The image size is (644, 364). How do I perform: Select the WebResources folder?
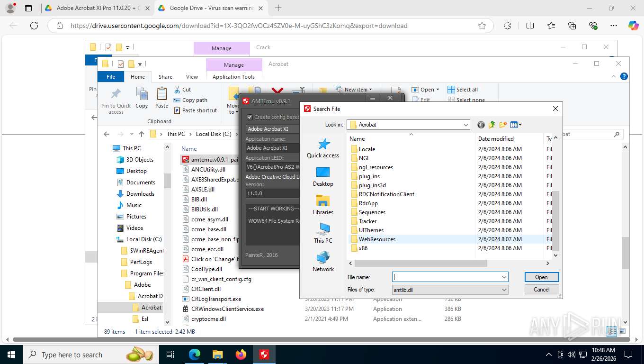coord(377,239)
